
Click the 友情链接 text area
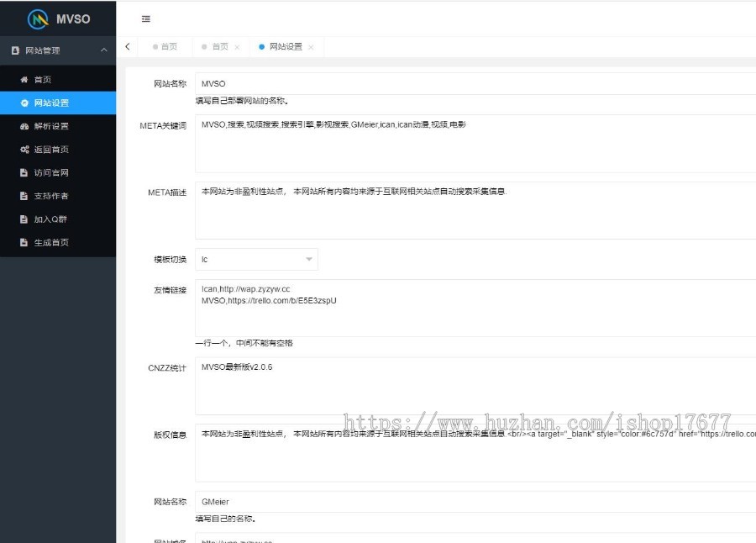point(475,308)
